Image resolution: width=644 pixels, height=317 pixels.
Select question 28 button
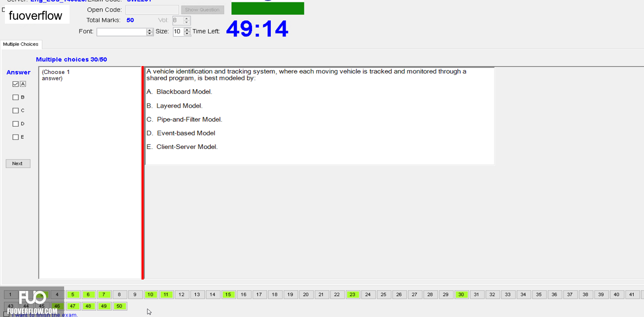tap(430, 295)
